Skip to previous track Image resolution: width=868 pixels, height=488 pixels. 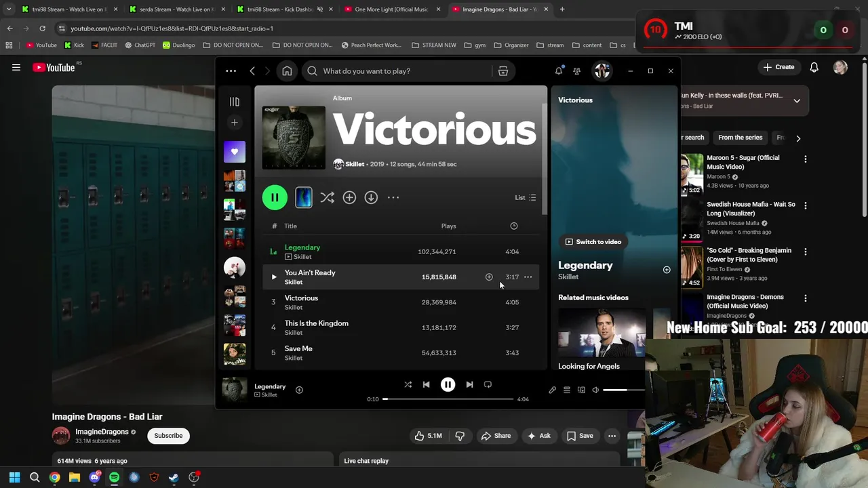[426, 384]
